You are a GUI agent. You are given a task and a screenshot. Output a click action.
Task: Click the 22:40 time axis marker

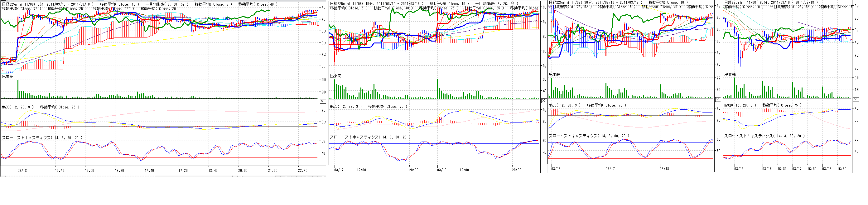pos(303,171)
